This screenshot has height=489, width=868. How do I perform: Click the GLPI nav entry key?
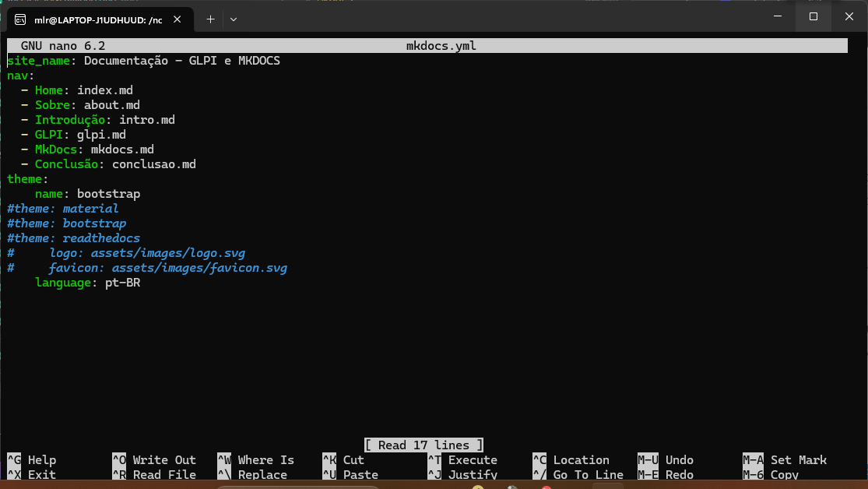tap(49, 135)
